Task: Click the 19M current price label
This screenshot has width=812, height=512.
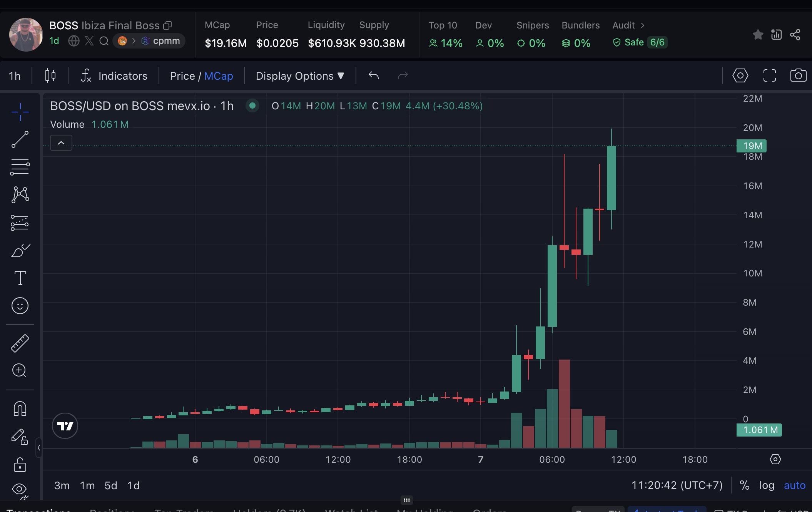Action: point(752,146)
